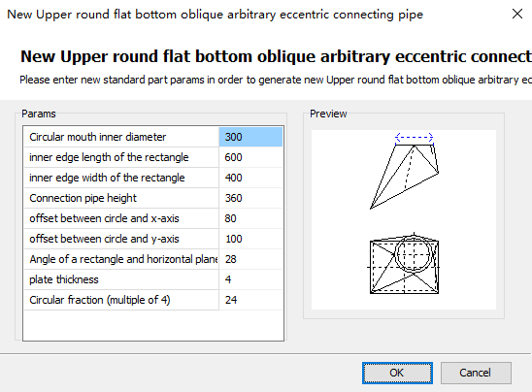Edit the x-axis offset value 80
Viewport: 532px width, 392px height.
tap(250, 218)
